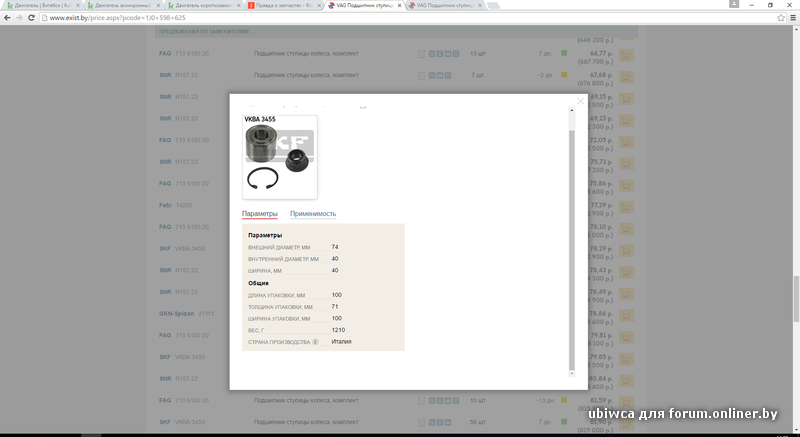Viewport: 800px width, 437px height.
Task: Close the VKBA 3455 details popup
Action: coord(580,101)
